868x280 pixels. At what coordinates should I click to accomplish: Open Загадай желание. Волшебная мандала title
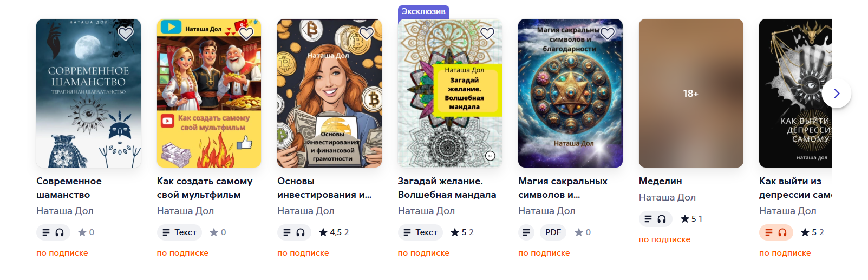click(x=447, y=188)
